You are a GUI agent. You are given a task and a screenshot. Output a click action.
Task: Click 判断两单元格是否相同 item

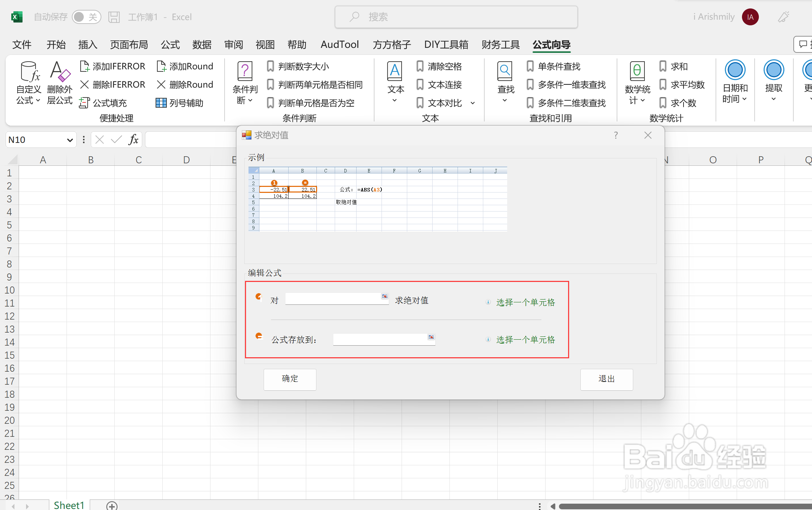point(315,84)
